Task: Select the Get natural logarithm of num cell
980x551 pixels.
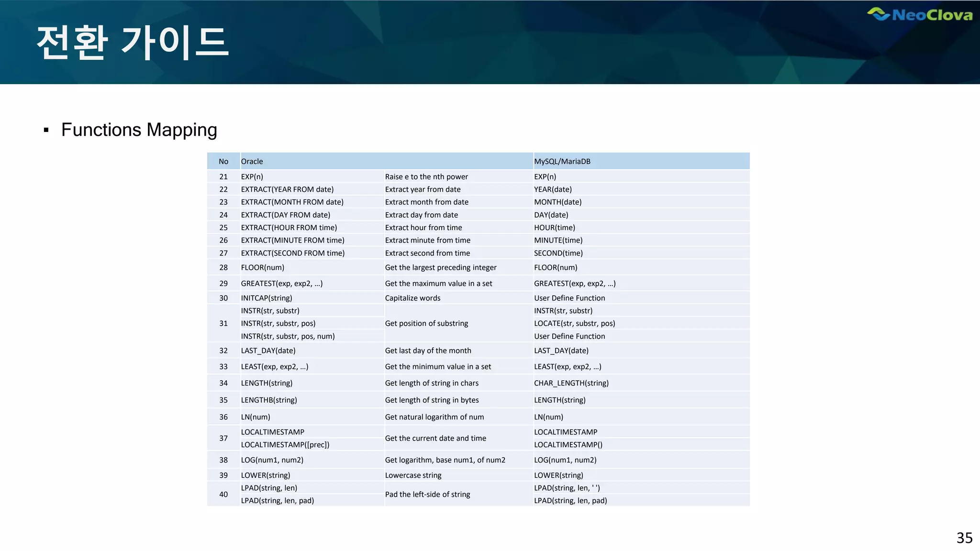Action: click(434, 417)
